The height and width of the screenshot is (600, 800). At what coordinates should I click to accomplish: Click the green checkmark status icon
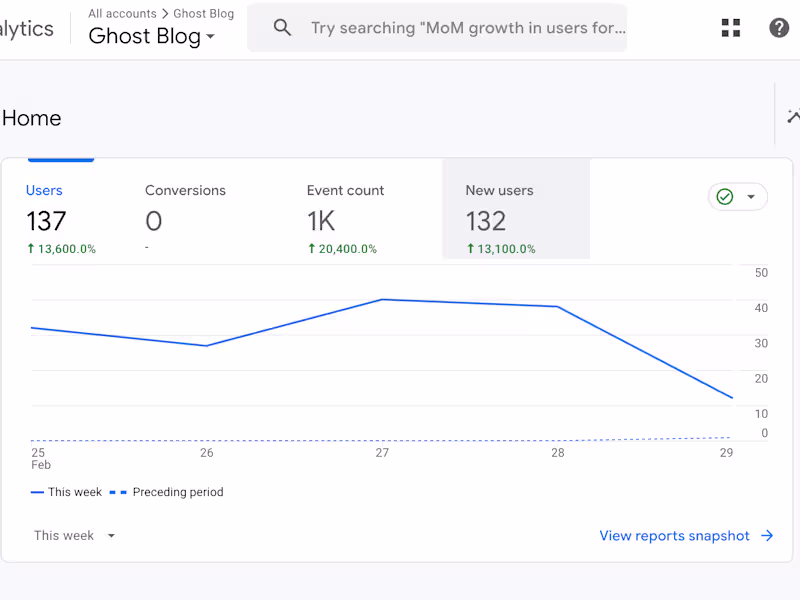click(x=725, y=197)
